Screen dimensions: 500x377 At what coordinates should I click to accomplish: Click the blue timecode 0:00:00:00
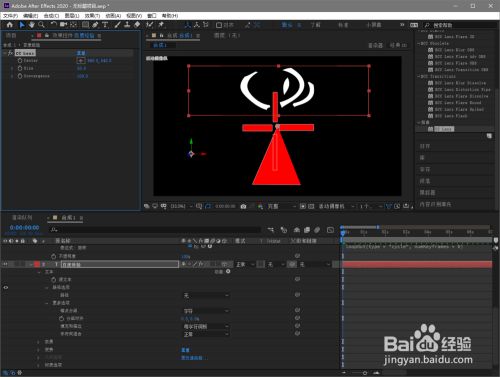(x=24, y=228)
